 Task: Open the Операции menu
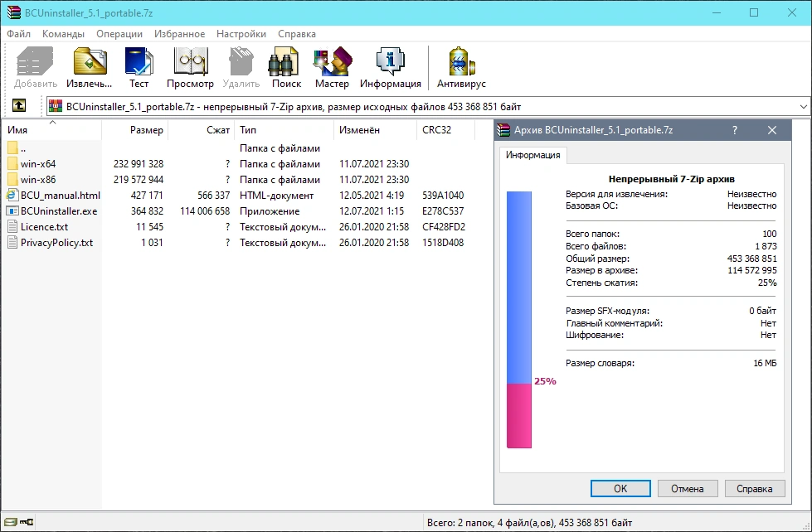(x=119, y=34)
